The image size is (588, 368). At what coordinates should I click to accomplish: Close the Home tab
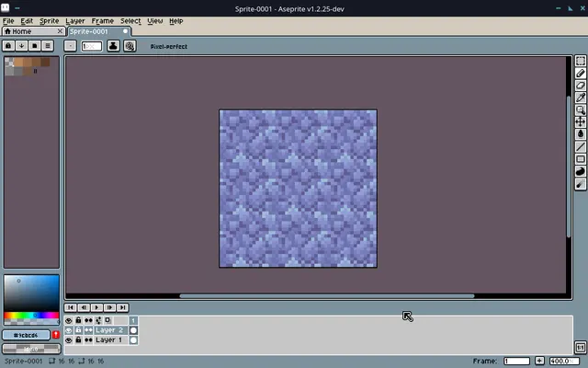tap(60, 31)
